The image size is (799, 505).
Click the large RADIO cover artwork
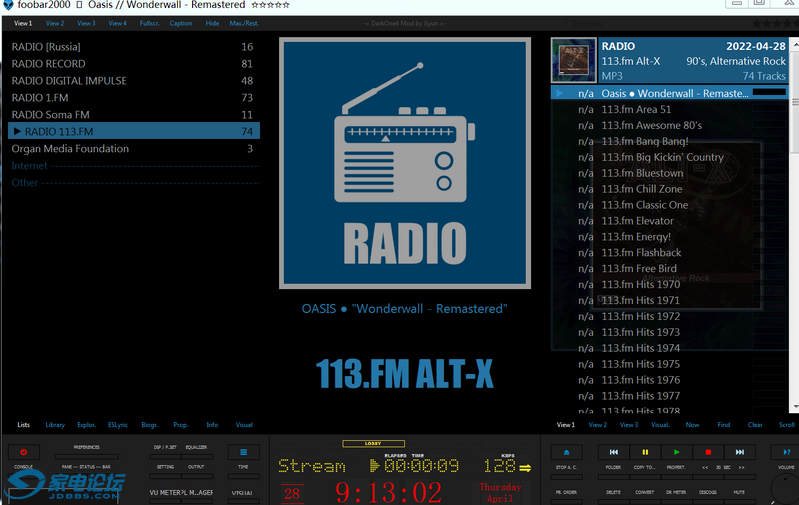(405, 163)
